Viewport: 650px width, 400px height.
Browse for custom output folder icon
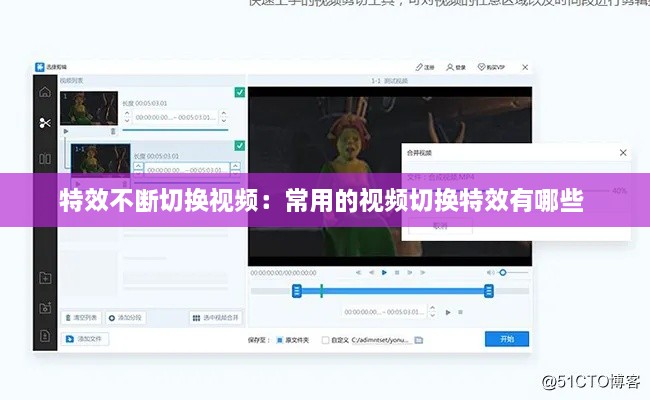(x=419, y=340)
